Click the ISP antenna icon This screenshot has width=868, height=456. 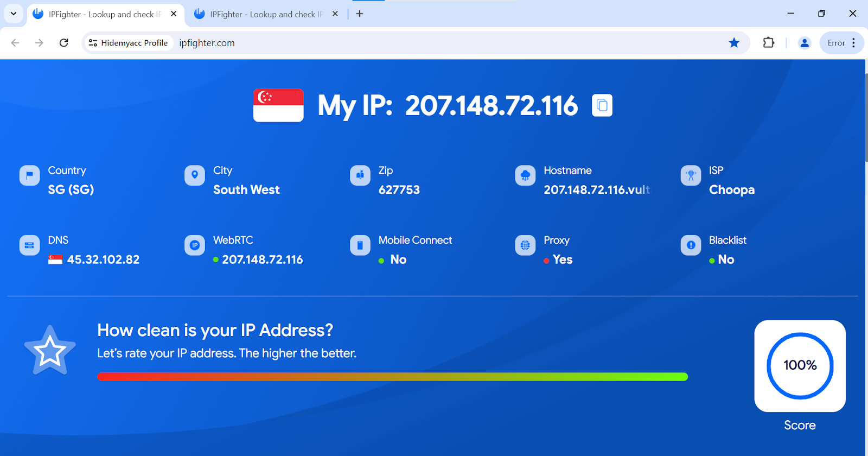coord(691,175)
